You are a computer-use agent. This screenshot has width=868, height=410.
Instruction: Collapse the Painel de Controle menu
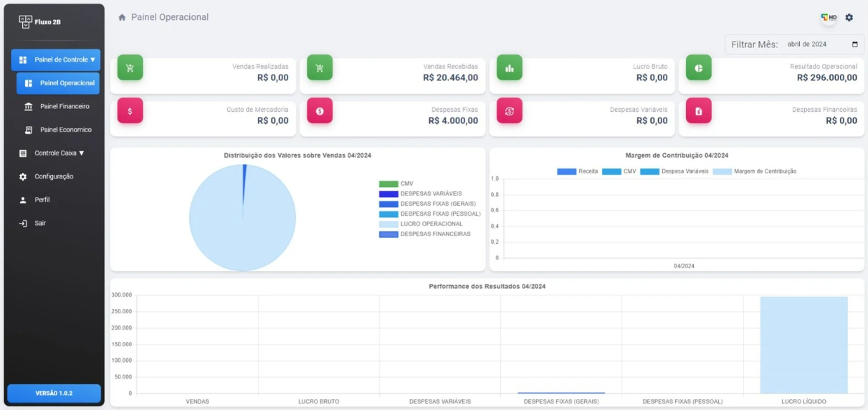[x=56, y=59]
